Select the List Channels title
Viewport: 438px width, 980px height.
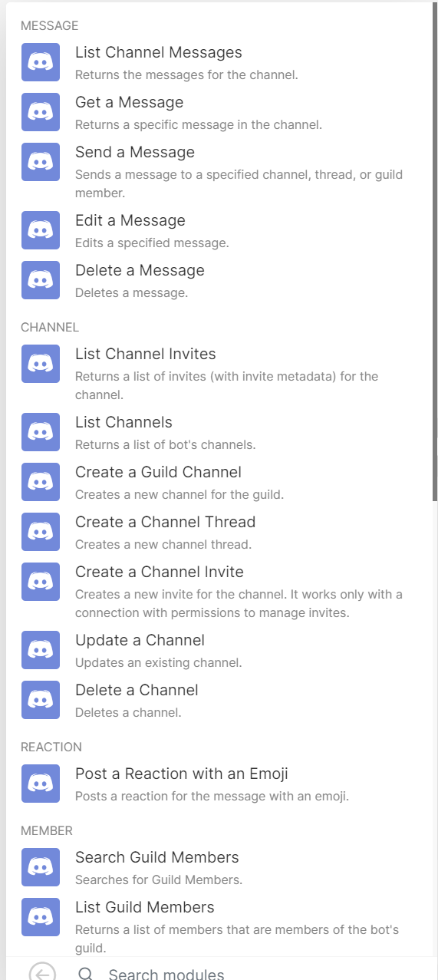(x=123, y=422)
